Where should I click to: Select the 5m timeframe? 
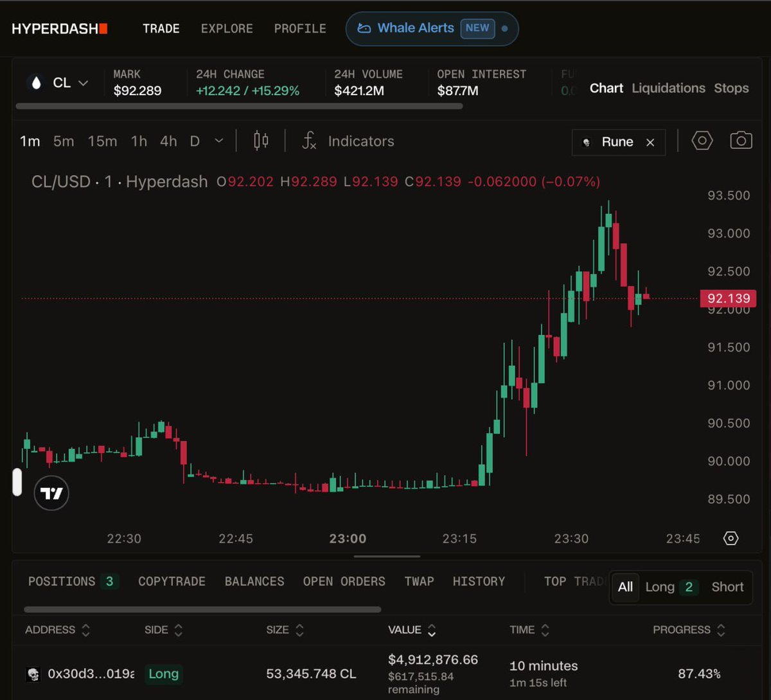pyautogui.click(x=64, y=141)
